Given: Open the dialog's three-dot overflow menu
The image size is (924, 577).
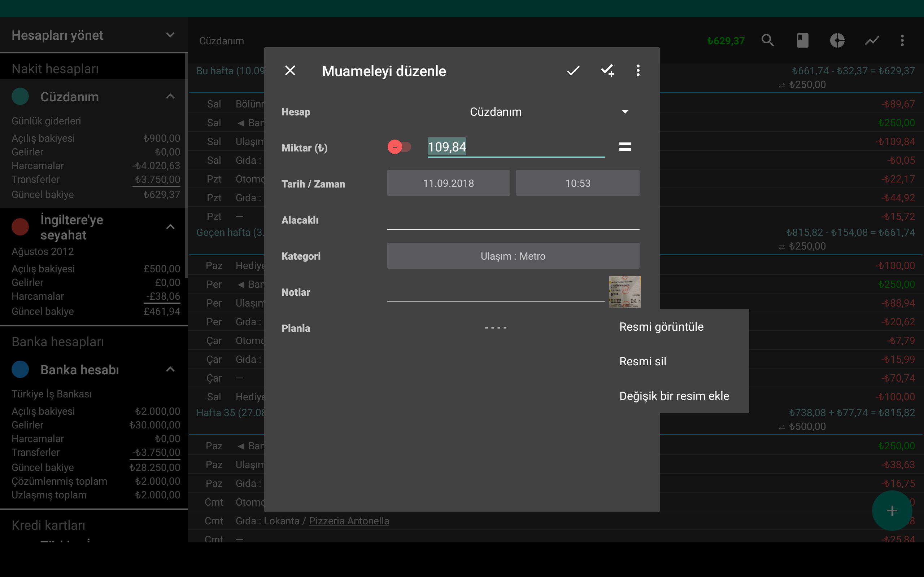Looking at the screenshot, I should (638, 71).
